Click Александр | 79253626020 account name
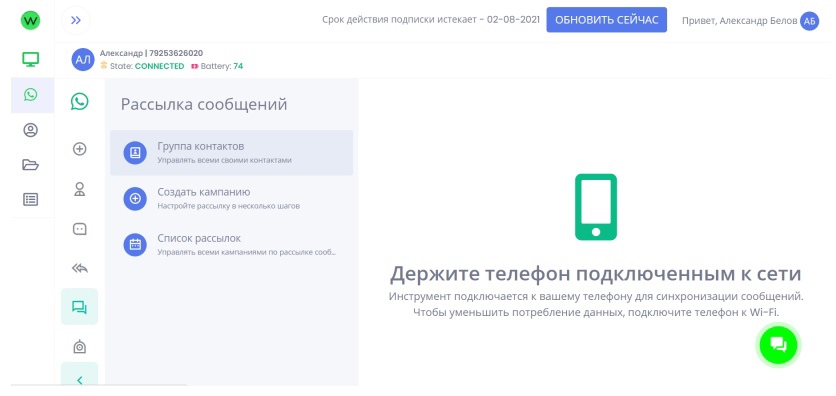 point(151,53)
